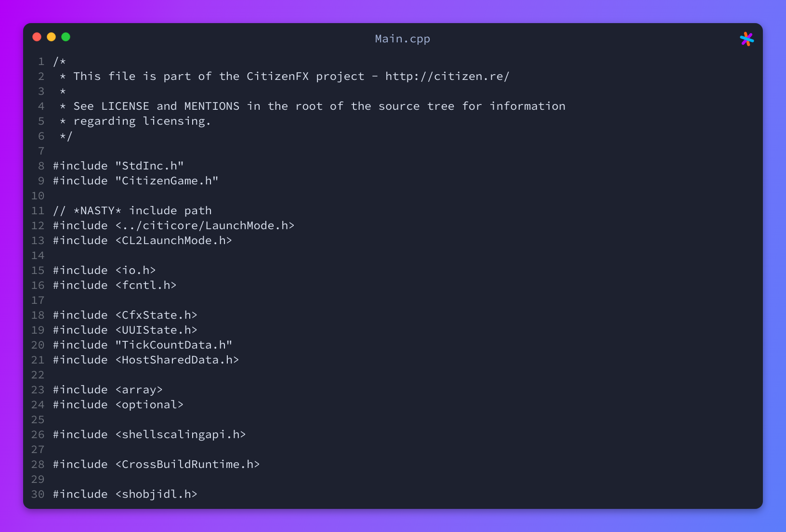Viewport: 786px width, 532px height.
Task: Place cursor at HostSharedData.h include
Action: click(x=146, y=360)
